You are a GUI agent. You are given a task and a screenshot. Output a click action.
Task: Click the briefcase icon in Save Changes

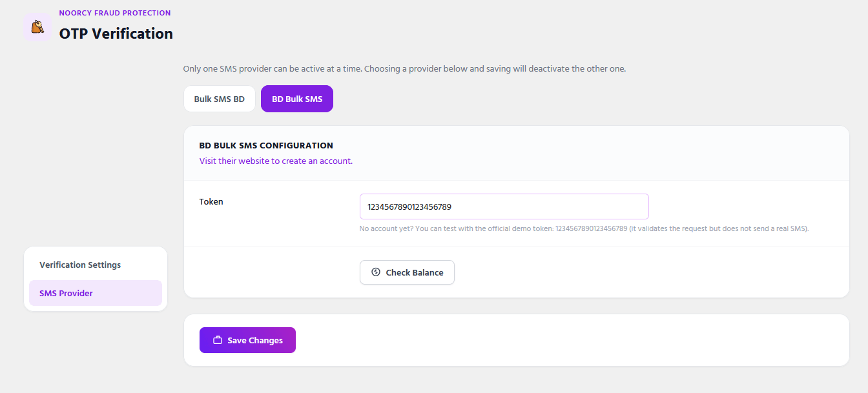click(x=218, y=340)
